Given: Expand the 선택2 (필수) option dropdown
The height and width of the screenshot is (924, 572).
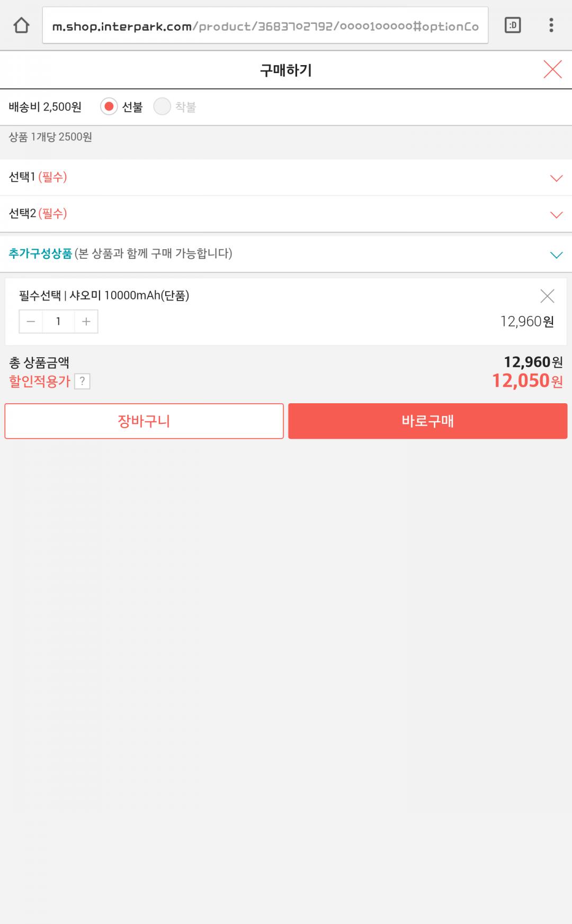Looking at the screenshot, I should pyautogui.click(x=556, y=214).
